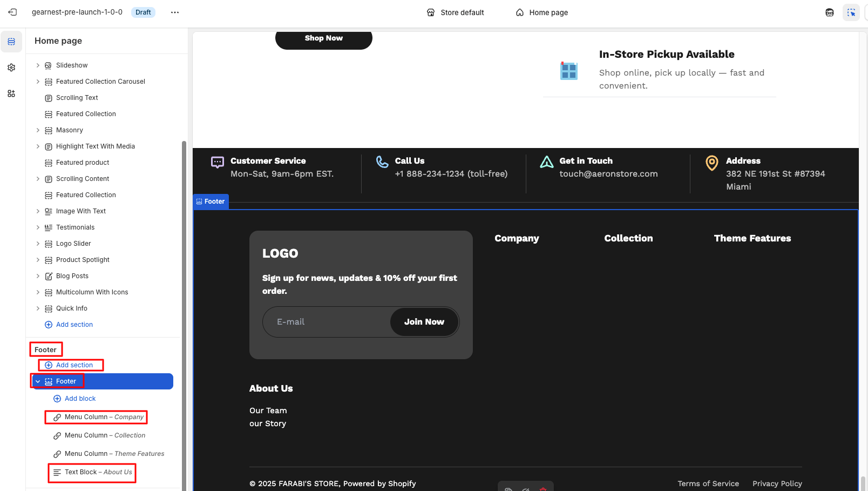This screenshot has width=868, height=491.
Task: Click the Address location pin icon
Action: click(712, 162)
